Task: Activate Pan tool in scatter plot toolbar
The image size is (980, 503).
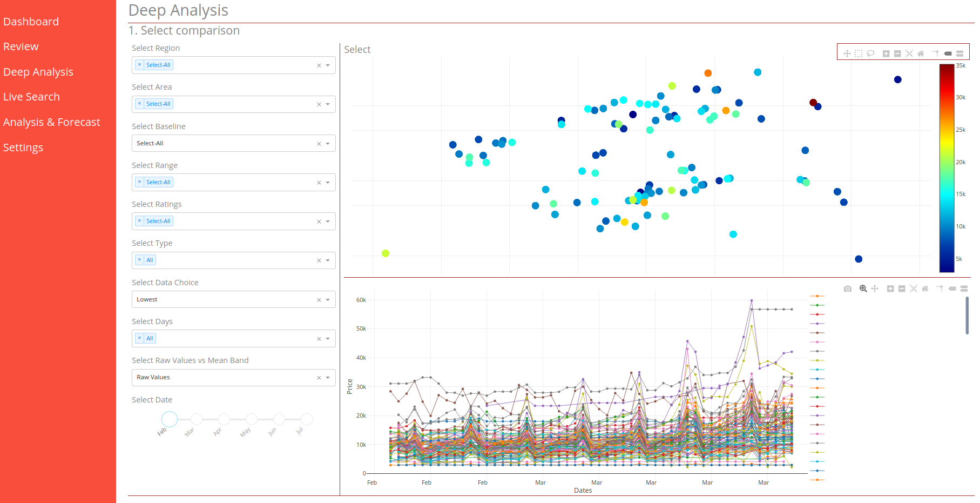Action: click(x=847, y=53)
